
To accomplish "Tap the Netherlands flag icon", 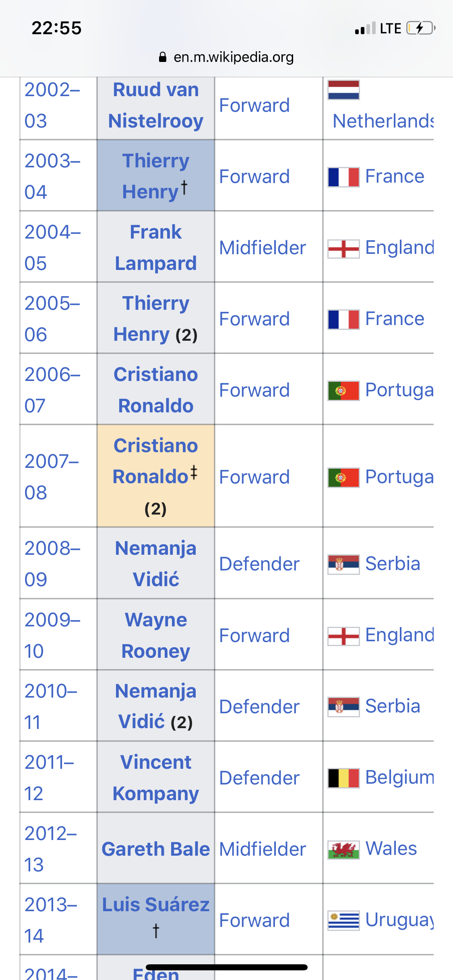I will (x=343, y=90).
